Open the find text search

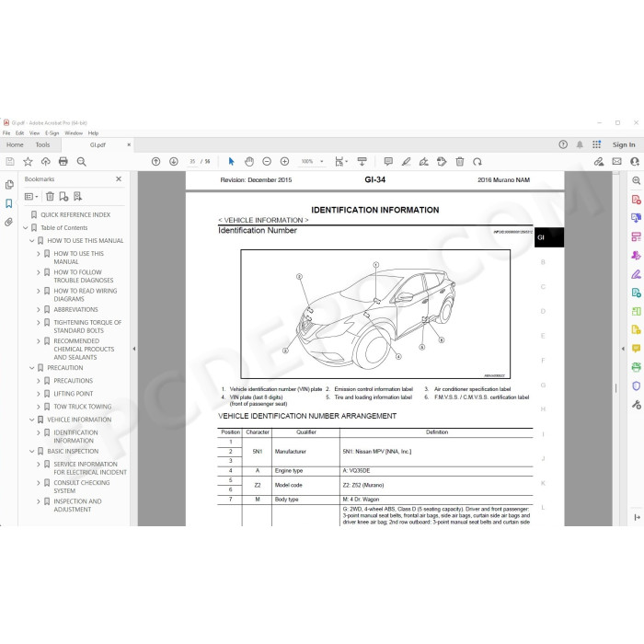pyautogui.click(x=81, y=161)
